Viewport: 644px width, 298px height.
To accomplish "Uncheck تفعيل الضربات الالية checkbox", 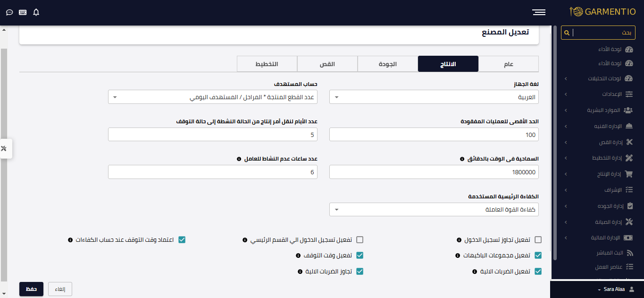I will (538, 272).
